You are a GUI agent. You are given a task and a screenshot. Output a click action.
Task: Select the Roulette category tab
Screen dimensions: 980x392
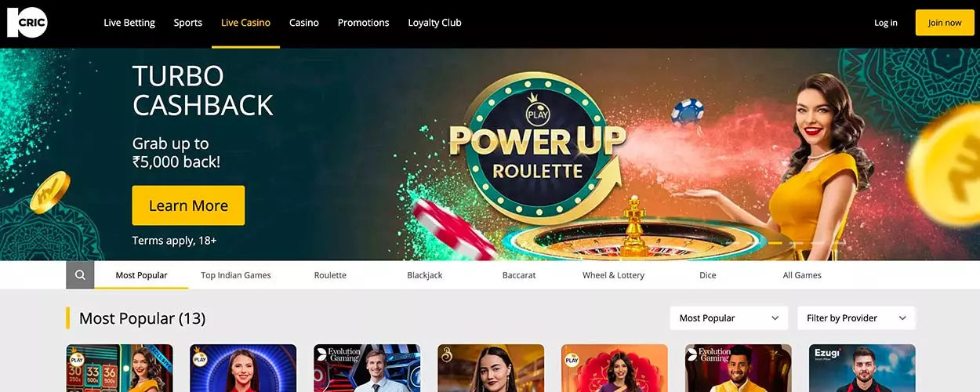click(x=330, y=275)
